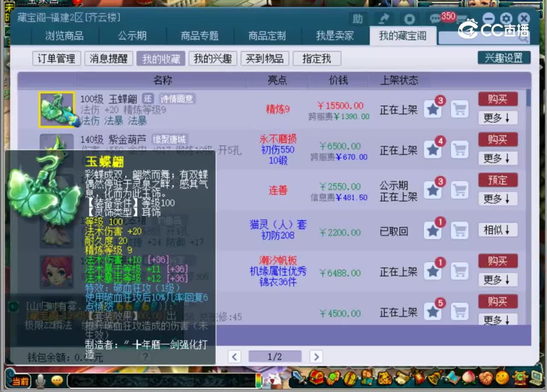Expand 更多 for the 玉蝶翩 row
Screen dimensions: 547x392
[x=498, y=118]
